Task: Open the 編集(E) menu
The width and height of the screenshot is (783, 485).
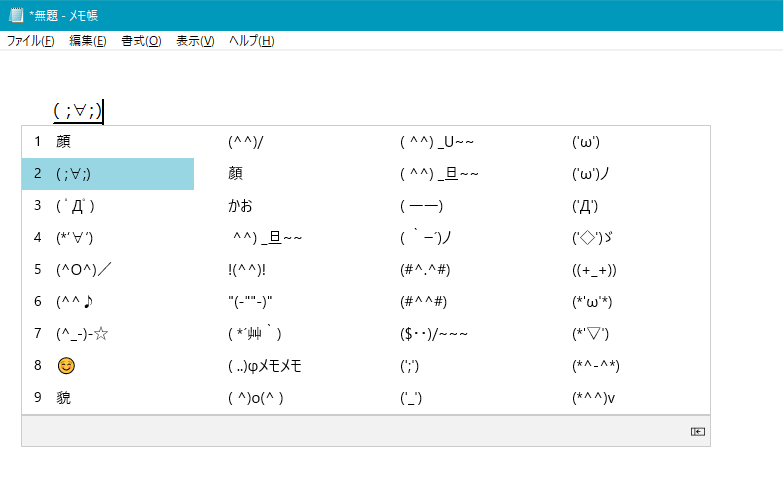Action: 87,41
